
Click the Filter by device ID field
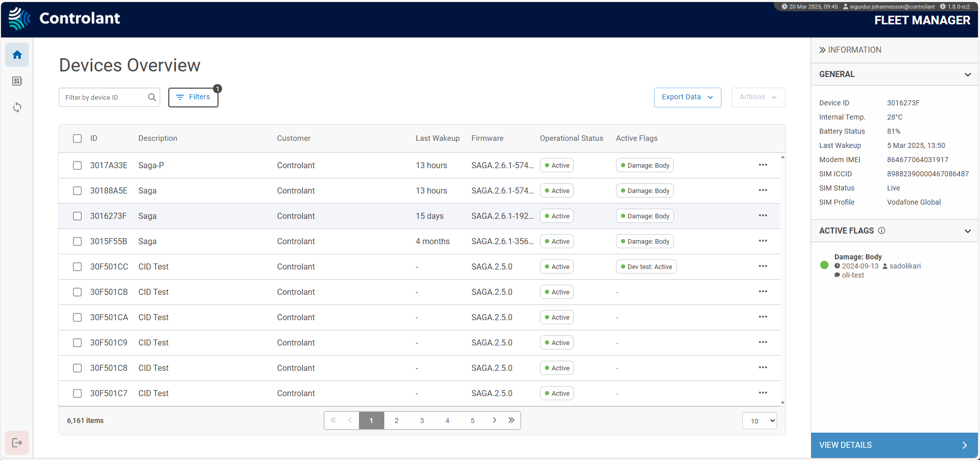coord(110,97)
